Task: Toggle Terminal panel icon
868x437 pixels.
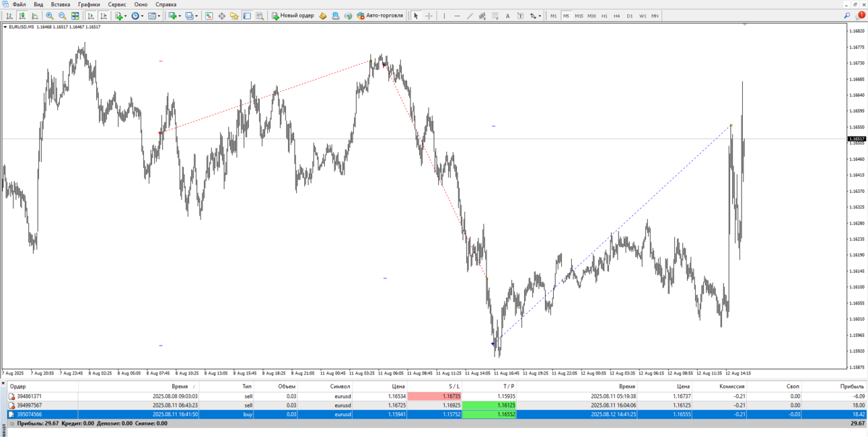Action: (247, 15)
